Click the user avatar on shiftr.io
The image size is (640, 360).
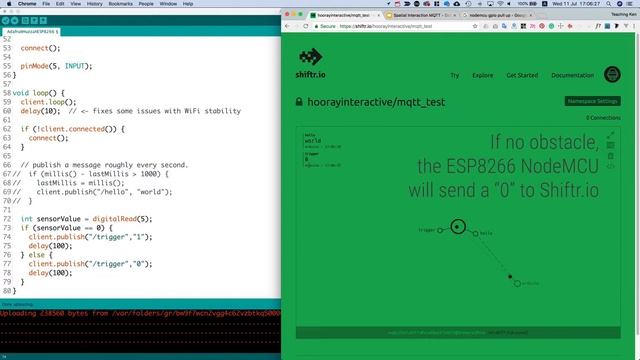(x=612, y=75)
